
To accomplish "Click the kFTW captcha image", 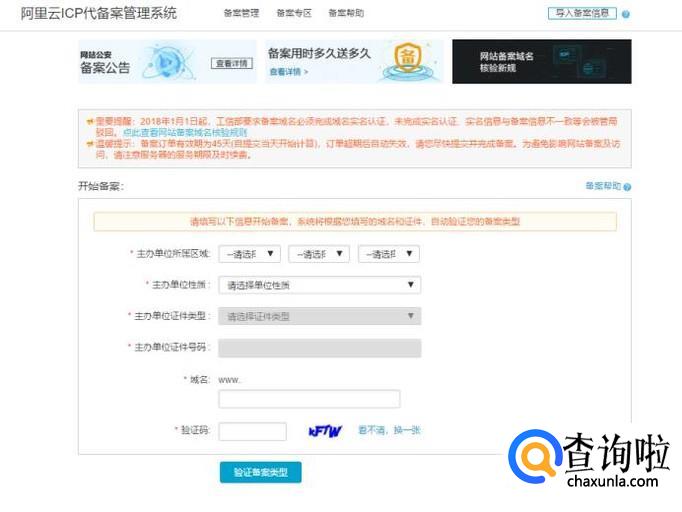I will pyautogui.click(x=325, y=431).
